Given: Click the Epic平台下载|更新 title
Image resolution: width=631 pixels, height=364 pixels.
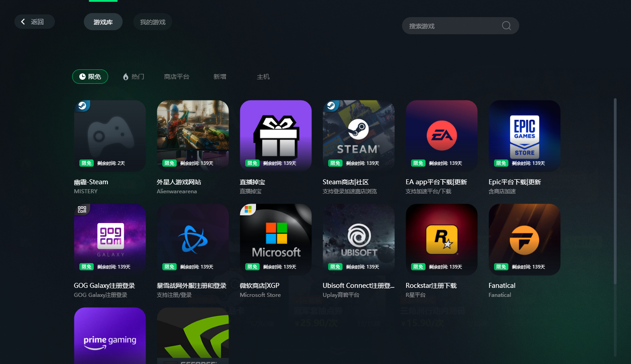Looking at the screenshot, I should click(x=515, y=182).
